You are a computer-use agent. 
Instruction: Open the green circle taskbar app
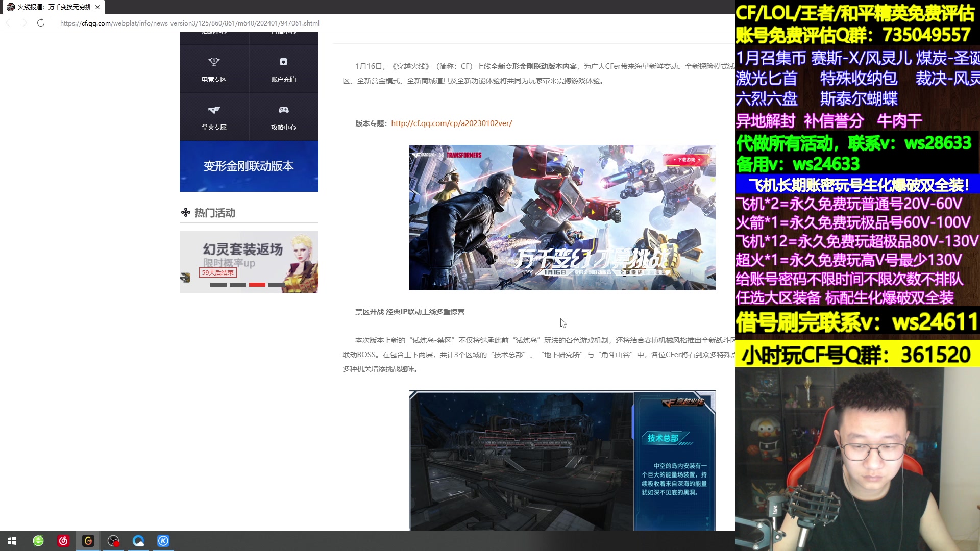(38, 541)
